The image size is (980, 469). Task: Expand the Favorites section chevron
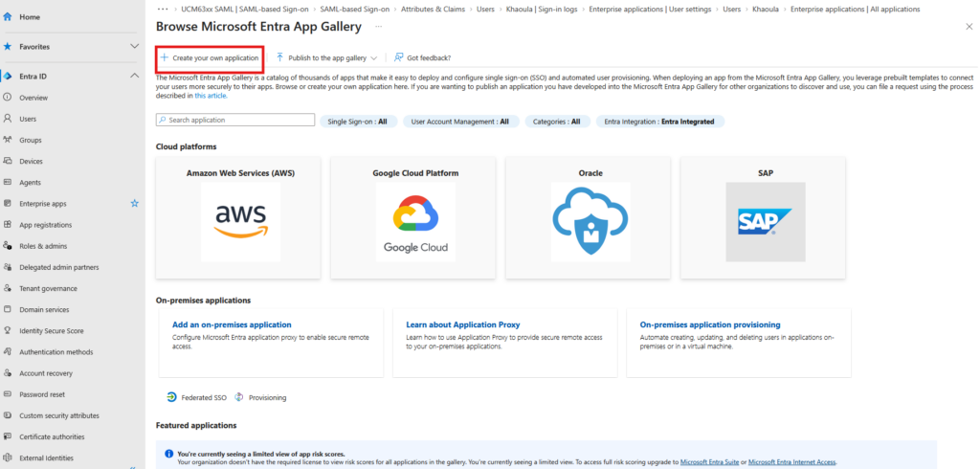[x=134, y=46]
